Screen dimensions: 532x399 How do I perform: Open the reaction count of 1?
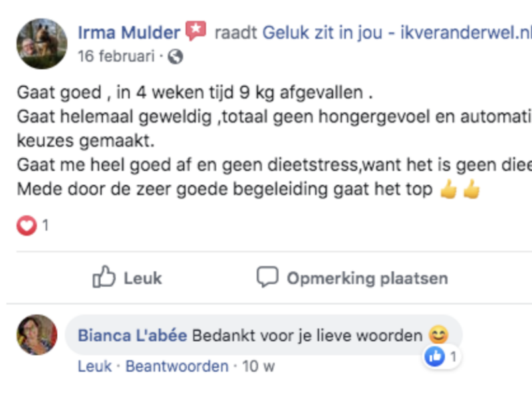pos(45,225)
